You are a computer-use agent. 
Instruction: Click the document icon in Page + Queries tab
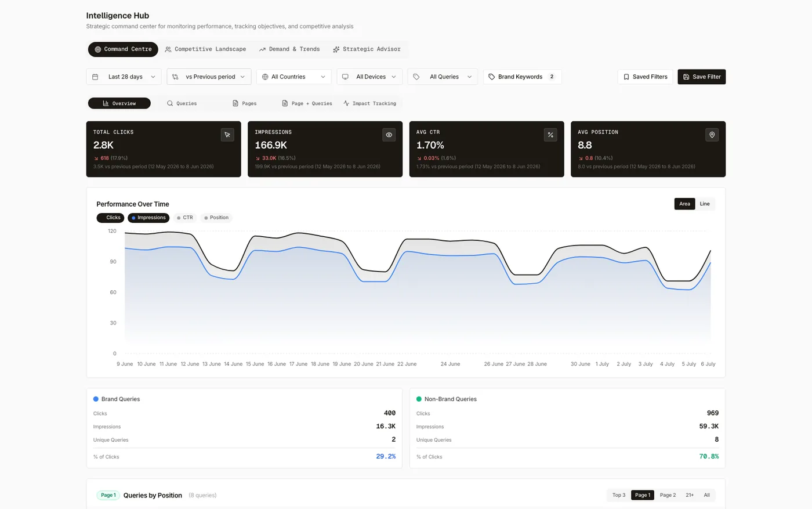[285, 103]
